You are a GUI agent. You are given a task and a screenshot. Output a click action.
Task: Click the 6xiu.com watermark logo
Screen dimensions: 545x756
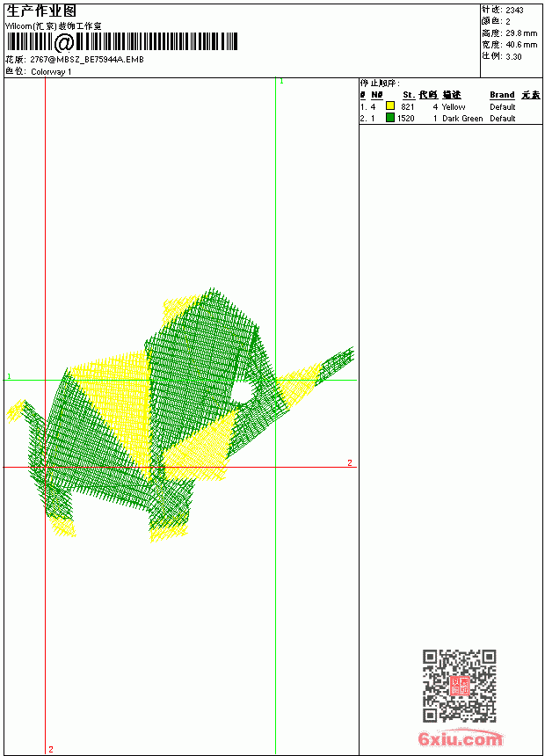tap(460, 738)
